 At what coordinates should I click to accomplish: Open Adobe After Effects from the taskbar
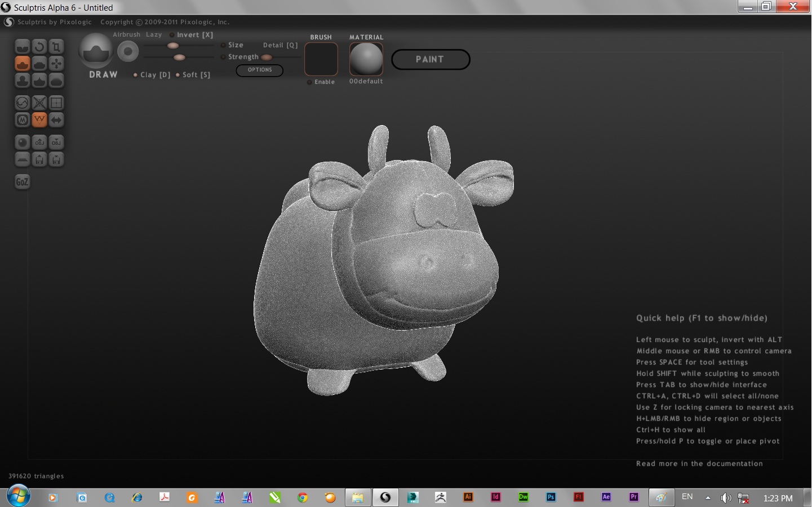pos(606,497)
